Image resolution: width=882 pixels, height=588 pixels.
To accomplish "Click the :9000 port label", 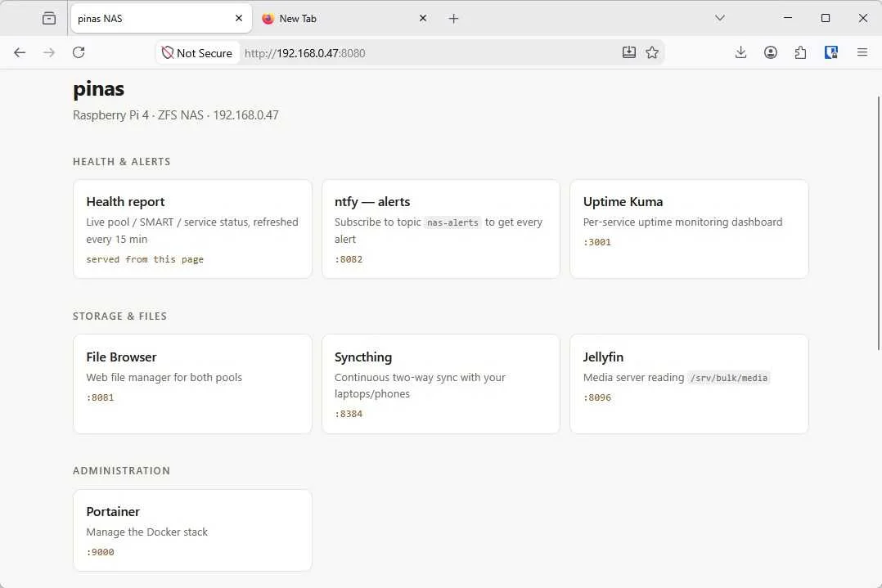I will point(100,552).
